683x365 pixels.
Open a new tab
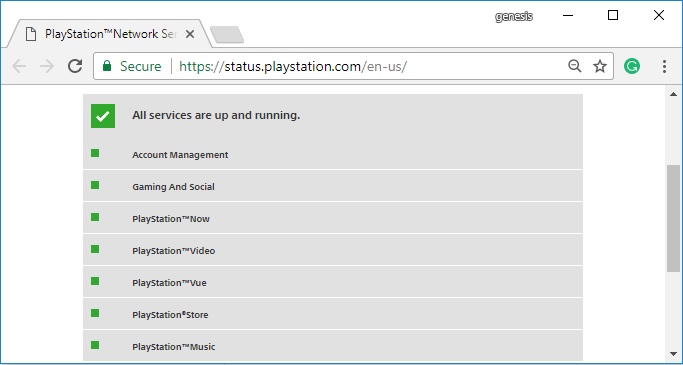tap(227, 35)
